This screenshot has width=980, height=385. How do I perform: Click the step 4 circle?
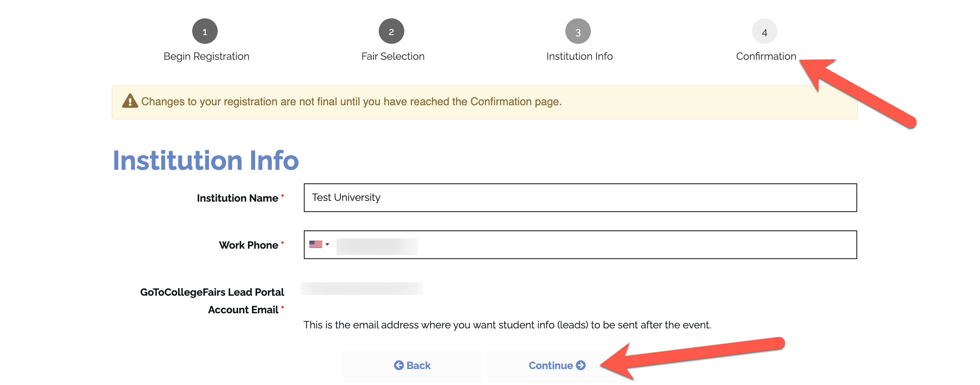click(764, 31)
